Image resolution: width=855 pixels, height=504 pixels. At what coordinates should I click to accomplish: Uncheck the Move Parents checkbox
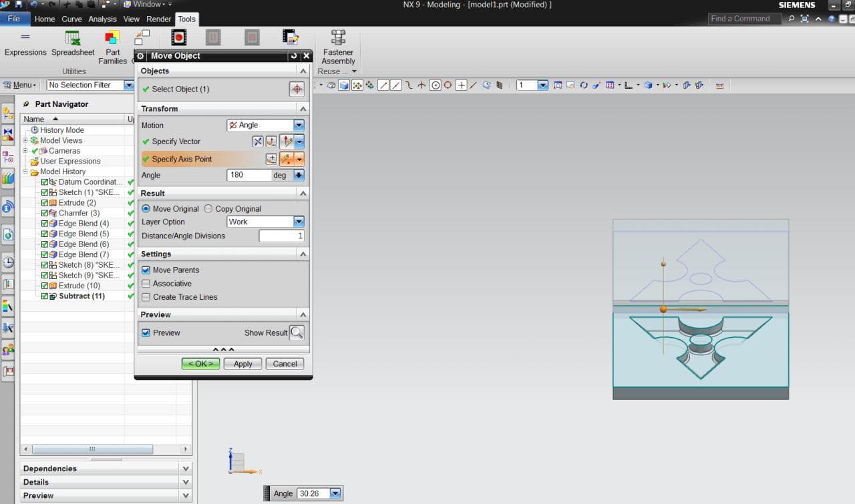(146, 270)
